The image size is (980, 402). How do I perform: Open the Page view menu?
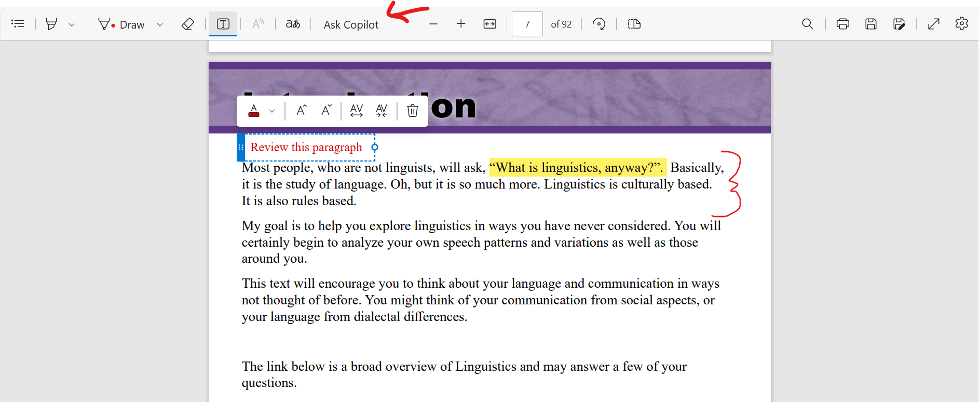pyautogui.click(x=634, y=24)
